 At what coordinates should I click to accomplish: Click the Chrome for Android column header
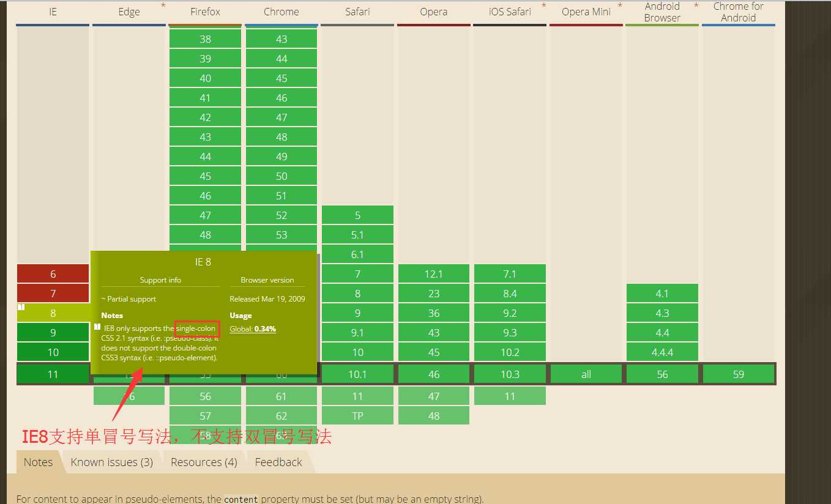click(739, 12)
